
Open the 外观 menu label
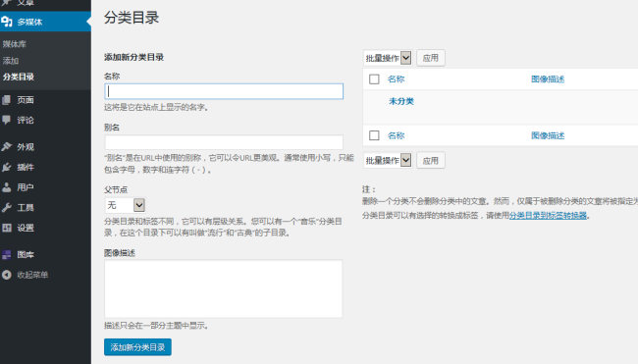tap(26, 147)
